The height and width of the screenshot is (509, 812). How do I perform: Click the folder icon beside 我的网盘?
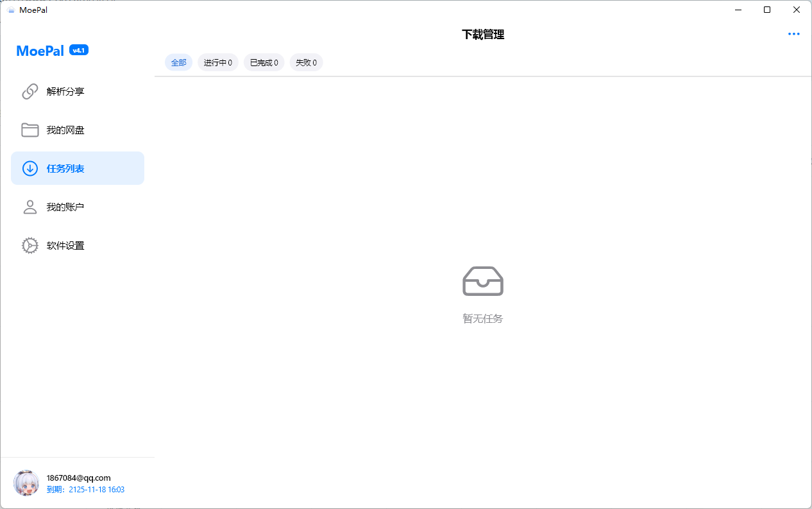[x=30, y=130]
